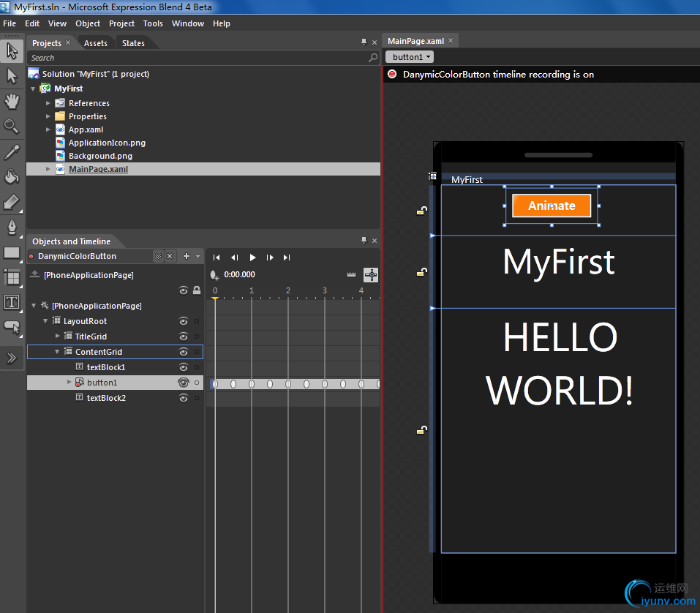The image size is (700, 613).
Task: Select the Gradient/Brush Transform tool
Action: point(12,202)
